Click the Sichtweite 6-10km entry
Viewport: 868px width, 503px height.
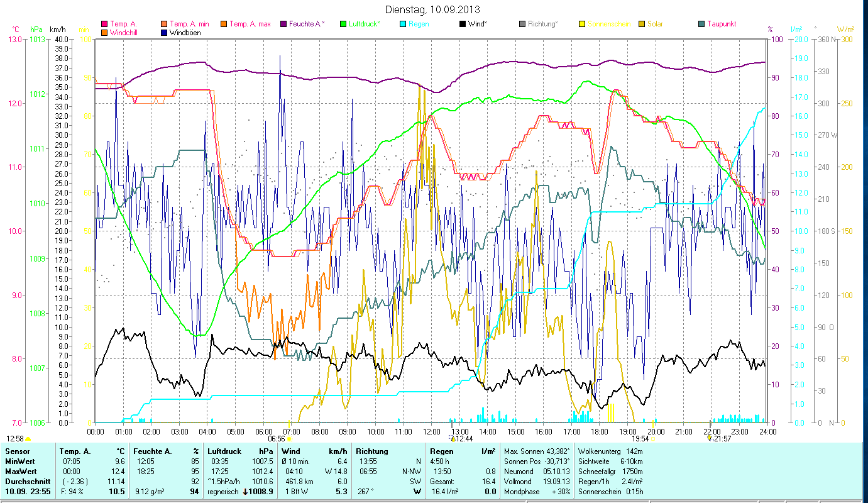pos(610,462)
